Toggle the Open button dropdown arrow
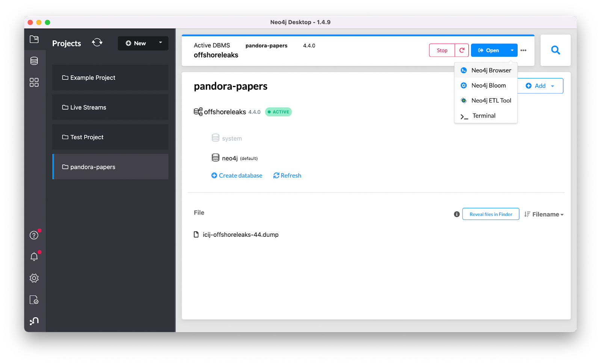 (x=512, y=50)
